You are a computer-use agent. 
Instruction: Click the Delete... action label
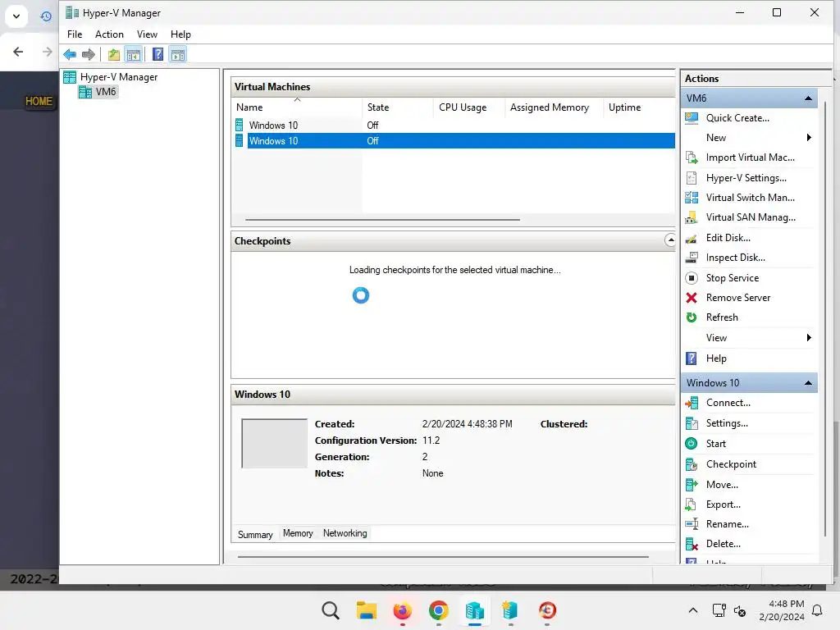[x=724, y=544]
